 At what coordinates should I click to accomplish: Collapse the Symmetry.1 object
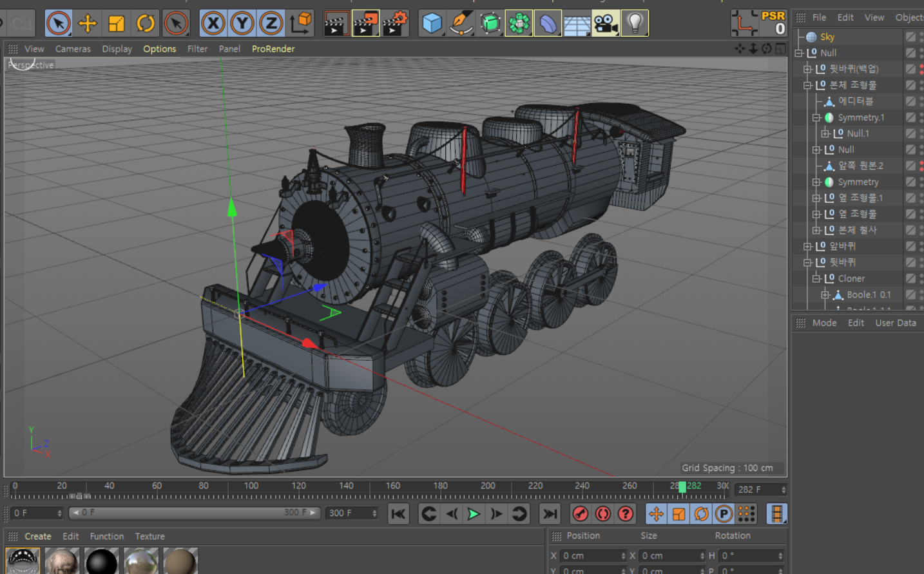pos(816,117)
